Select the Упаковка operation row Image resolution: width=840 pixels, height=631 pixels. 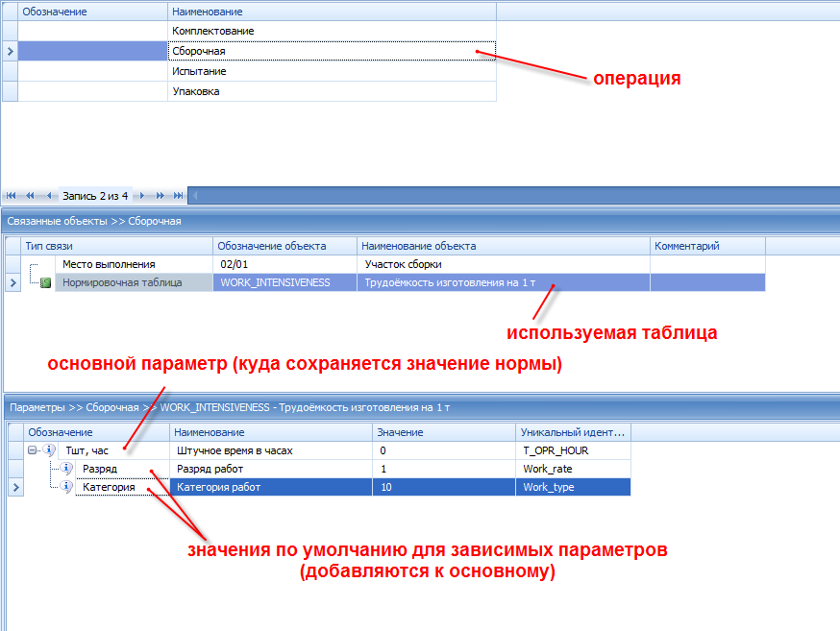click(x=258, y=91)
